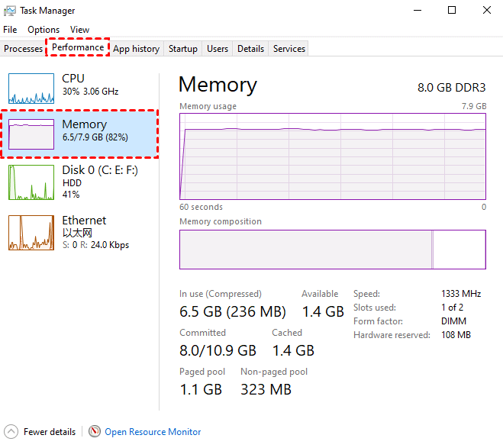Switch to the App history tab
Image resolution: width=503 pixels, height=448 pixels.
pos(136,49)
